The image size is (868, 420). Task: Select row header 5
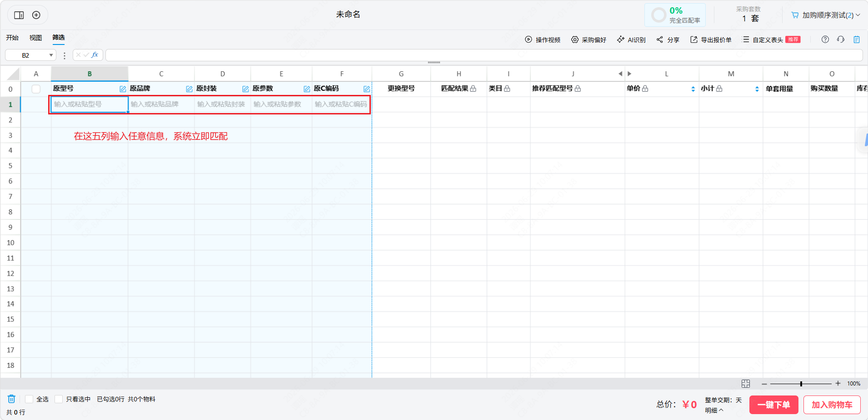coord(10,166)
